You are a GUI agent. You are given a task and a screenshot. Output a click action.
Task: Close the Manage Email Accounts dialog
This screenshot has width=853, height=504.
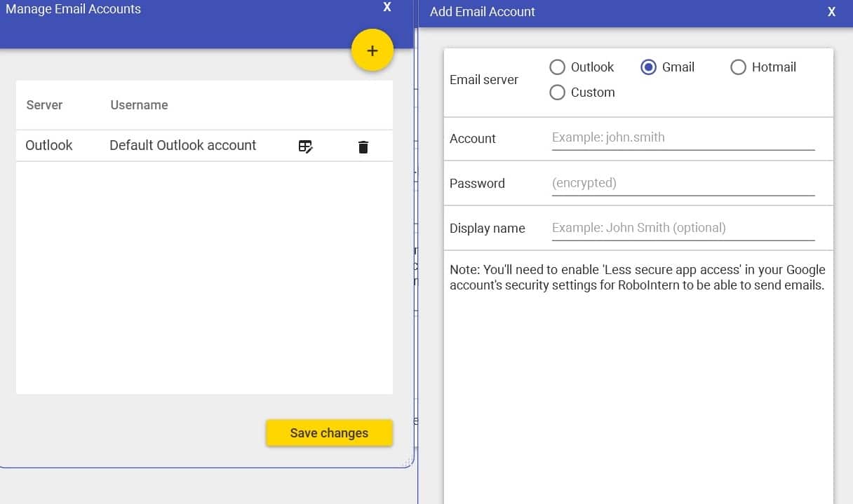[387, 7]
